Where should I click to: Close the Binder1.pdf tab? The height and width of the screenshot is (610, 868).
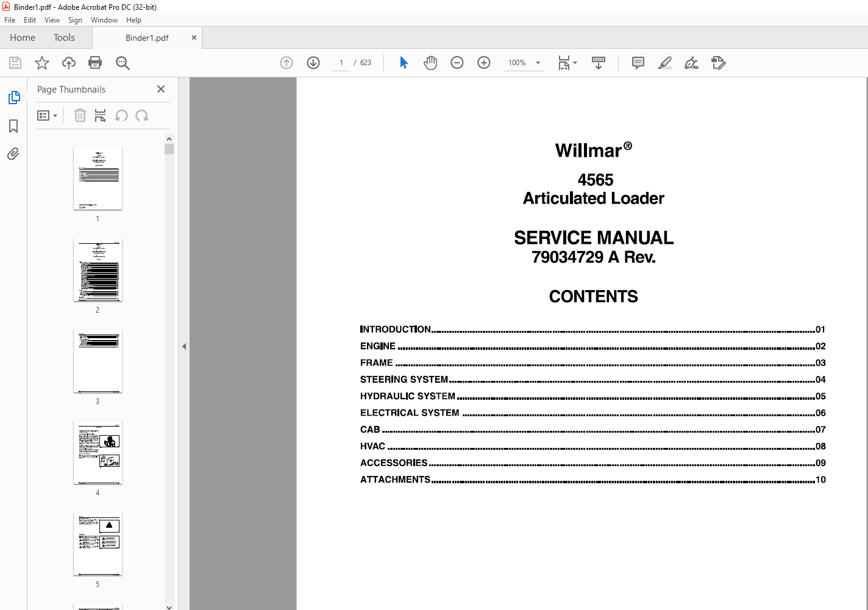(194, 38)
